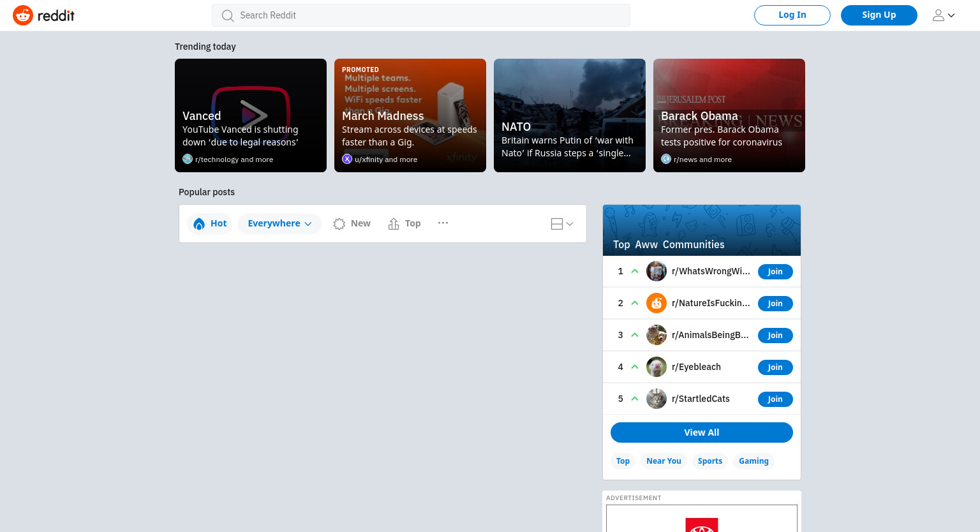Open the March Madness promoted card
Image resolution: width=980 pixels, height=532 pixels.
(410, 115)
